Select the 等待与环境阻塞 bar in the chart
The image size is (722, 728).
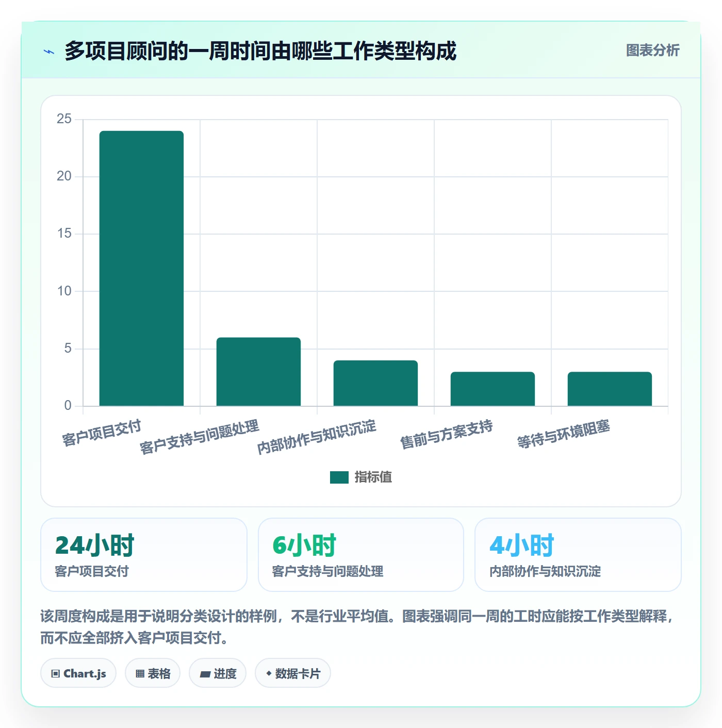pos(610,389)
